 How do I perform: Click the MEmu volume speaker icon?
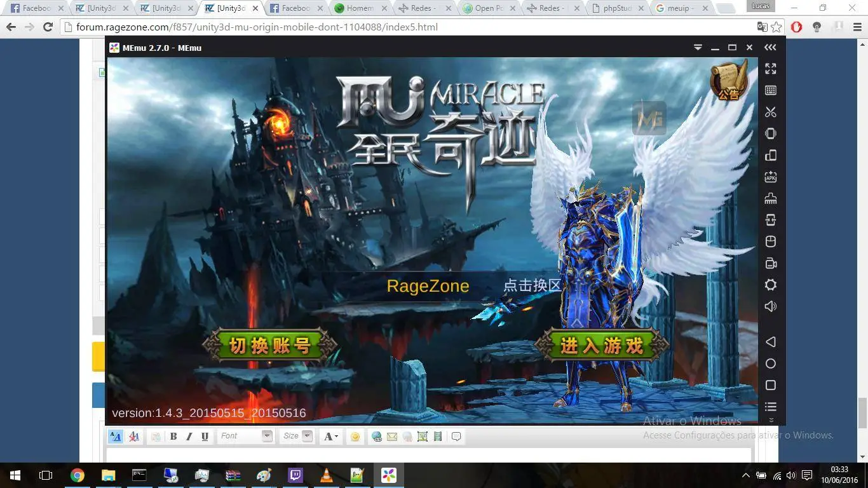tap(771, 306)
